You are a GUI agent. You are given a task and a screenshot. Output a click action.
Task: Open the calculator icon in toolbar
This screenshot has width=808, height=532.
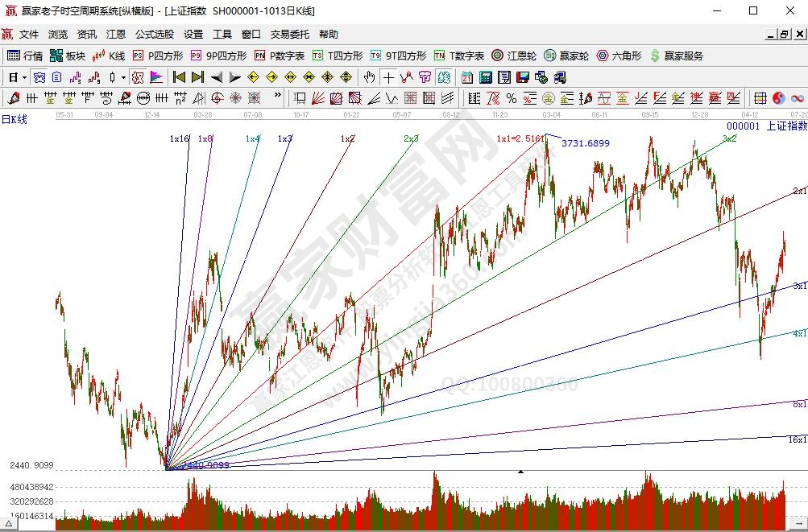point(486,77)
